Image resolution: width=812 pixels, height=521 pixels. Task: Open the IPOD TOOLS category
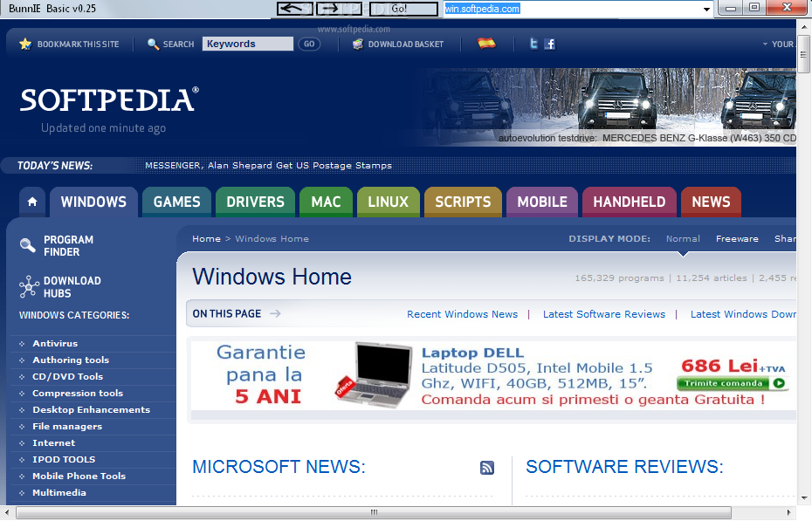(x=64, y=459)
